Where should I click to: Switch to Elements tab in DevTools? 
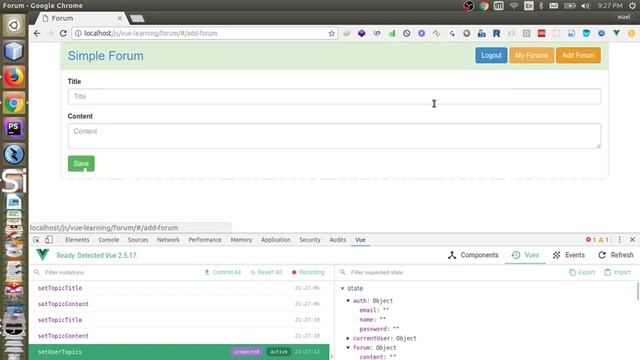point(77,240)
